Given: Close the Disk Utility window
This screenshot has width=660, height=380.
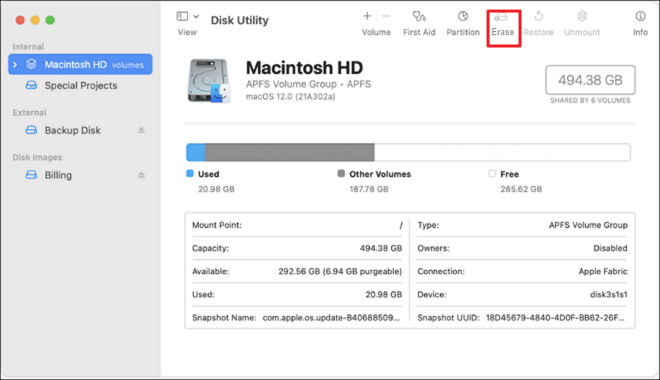Looking at the screenshot, I should pyautogui.click(x=20, y=20).
